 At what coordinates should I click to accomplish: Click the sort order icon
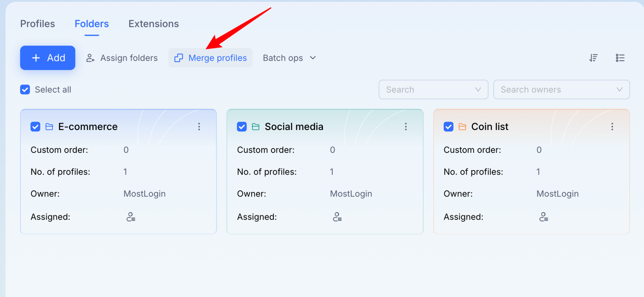coord(593,58)
